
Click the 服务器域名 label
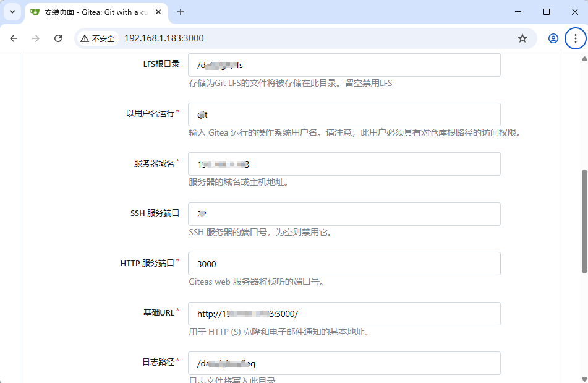154,163
